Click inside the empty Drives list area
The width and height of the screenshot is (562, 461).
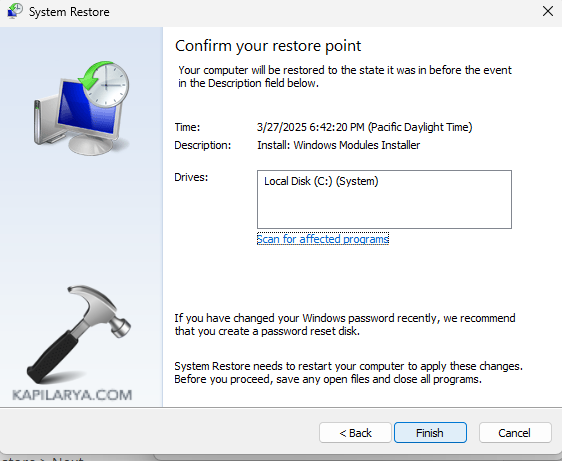click(384, 210)
